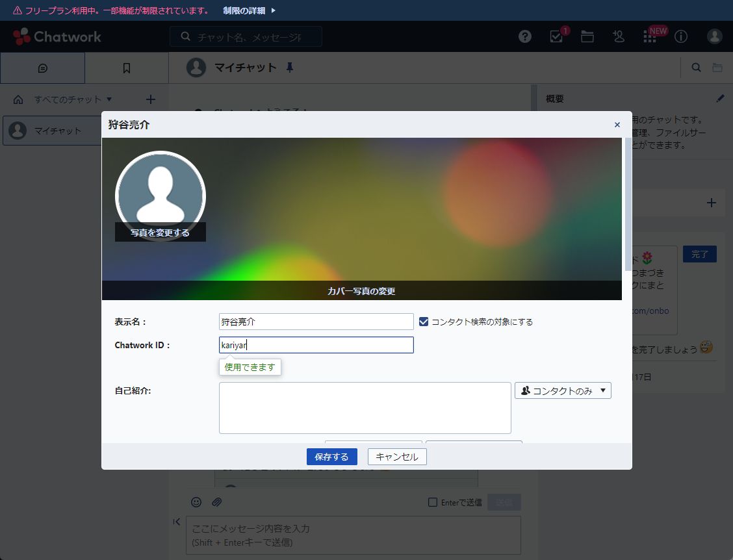Click the add contact icon
Image resolution: width=733 pixels, height=560 pixels.
[x=619, y=36]
